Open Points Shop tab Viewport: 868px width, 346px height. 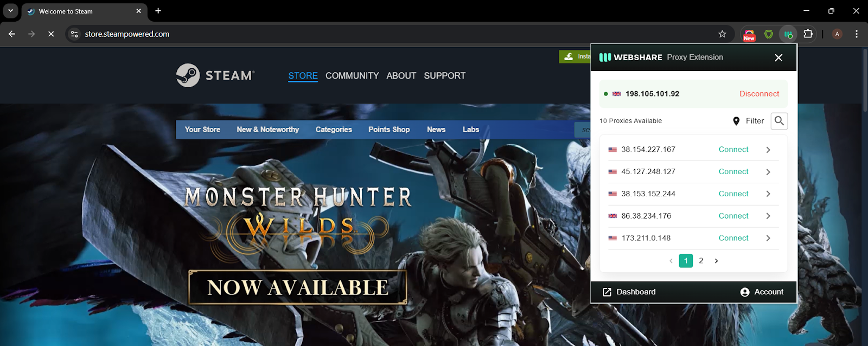(389, 130)
